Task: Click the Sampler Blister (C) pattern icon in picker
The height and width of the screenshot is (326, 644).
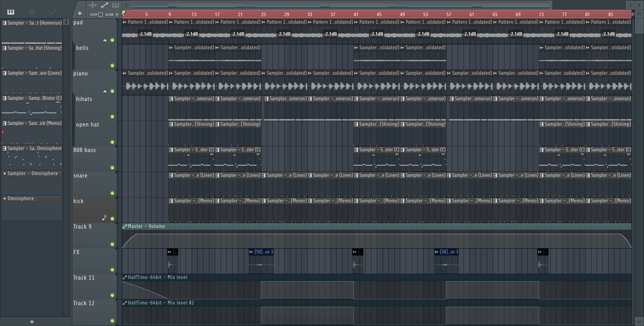Action: [x=4, y=98]
